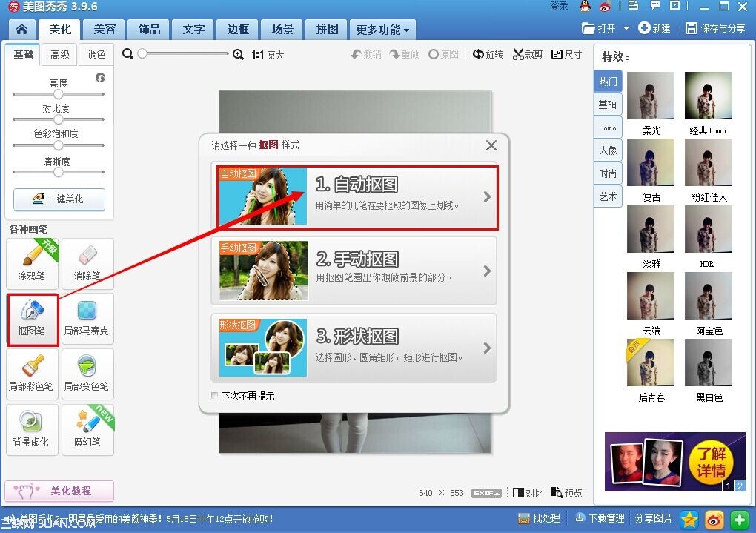Click the 分享图片 share picture link

[653, 518]
